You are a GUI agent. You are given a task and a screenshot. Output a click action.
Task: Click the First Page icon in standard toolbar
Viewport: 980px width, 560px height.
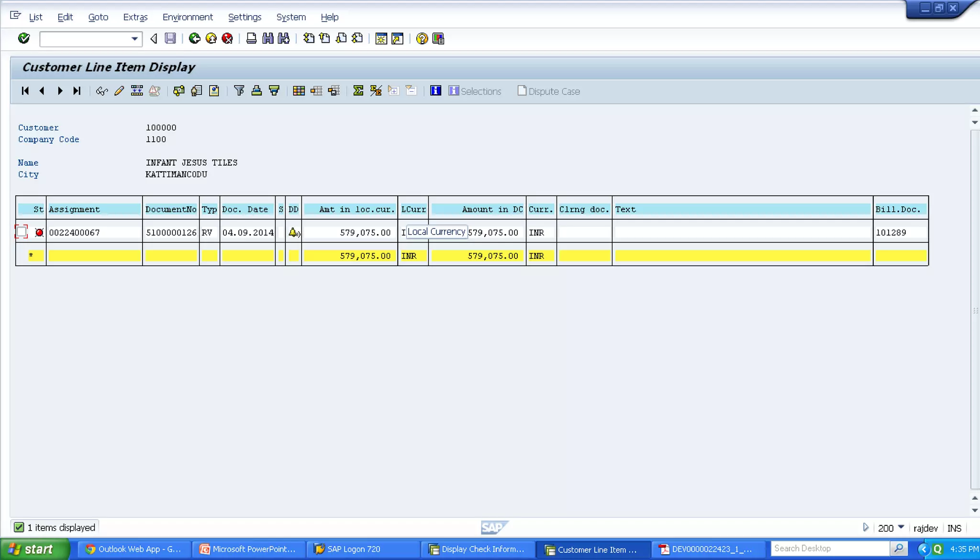pyautogui.click(x=309, y=38)
